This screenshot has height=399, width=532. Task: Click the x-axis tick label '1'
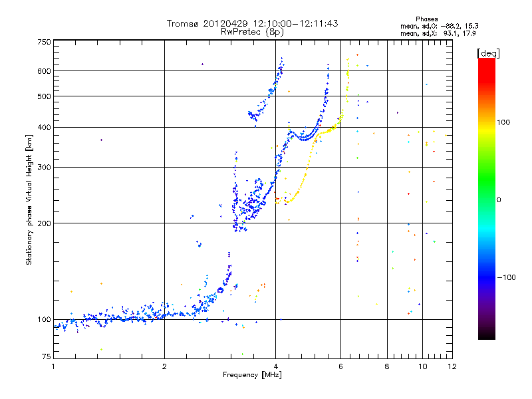pyautogui.click(x=53, y=366)
